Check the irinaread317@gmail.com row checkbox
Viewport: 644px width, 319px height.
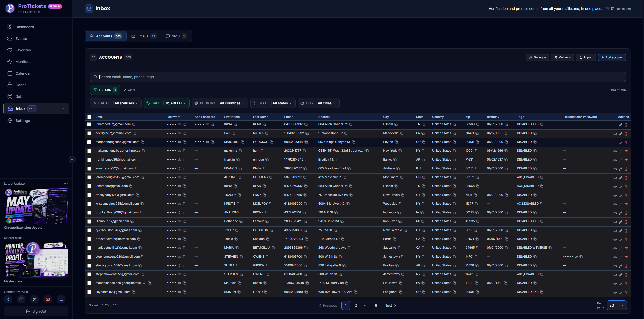click(89, 124)
